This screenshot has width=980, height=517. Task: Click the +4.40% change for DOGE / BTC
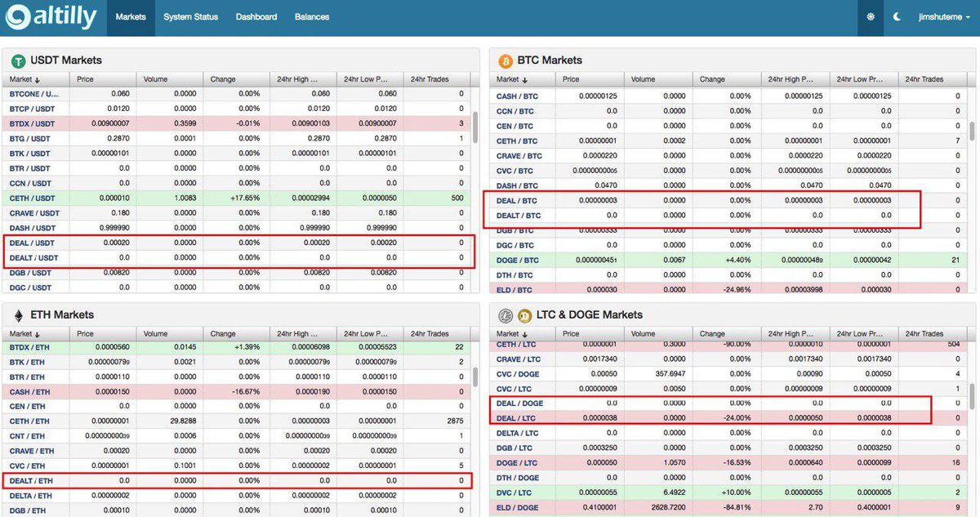pyautogui.click(x=737, y=260)
